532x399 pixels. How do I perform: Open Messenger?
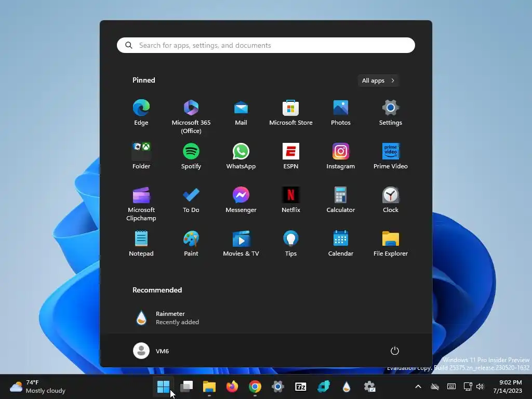[241, 200]
